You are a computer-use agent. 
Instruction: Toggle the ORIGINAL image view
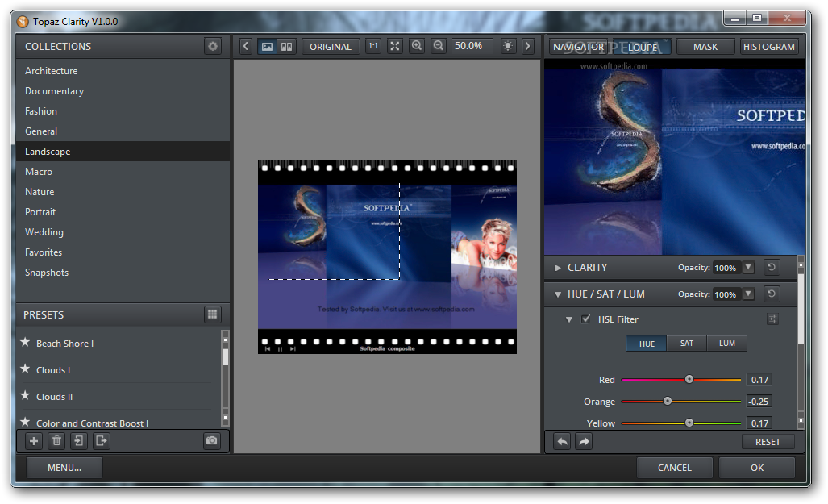(x=331, y=47)
